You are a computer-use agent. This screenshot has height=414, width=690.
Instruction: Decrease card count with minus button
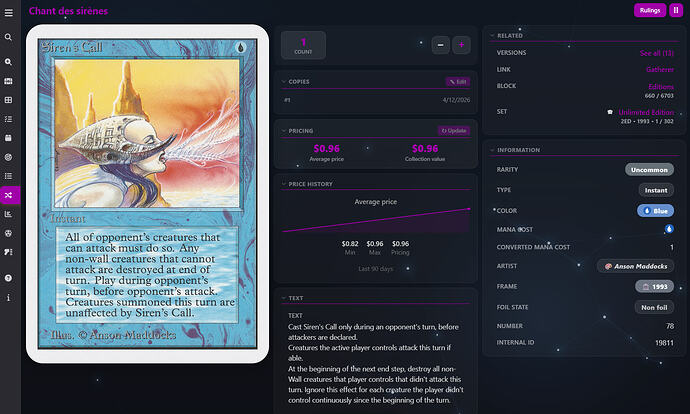(440, 45)
